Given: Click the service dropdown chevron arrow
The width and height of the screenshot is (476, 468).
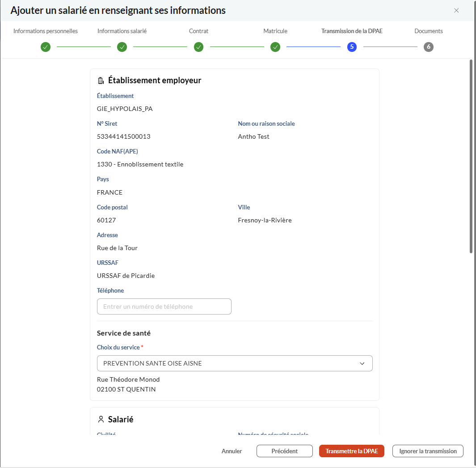Looking at the screenshot, I should coord(362,363).
